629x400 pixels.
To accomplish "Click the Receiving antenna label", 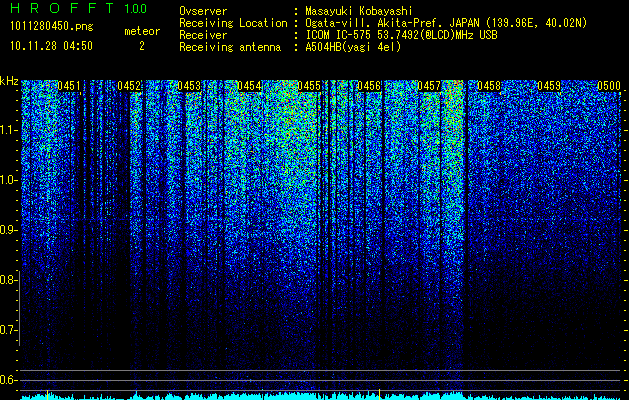I will pyautogui.click(x=230, y=47).
